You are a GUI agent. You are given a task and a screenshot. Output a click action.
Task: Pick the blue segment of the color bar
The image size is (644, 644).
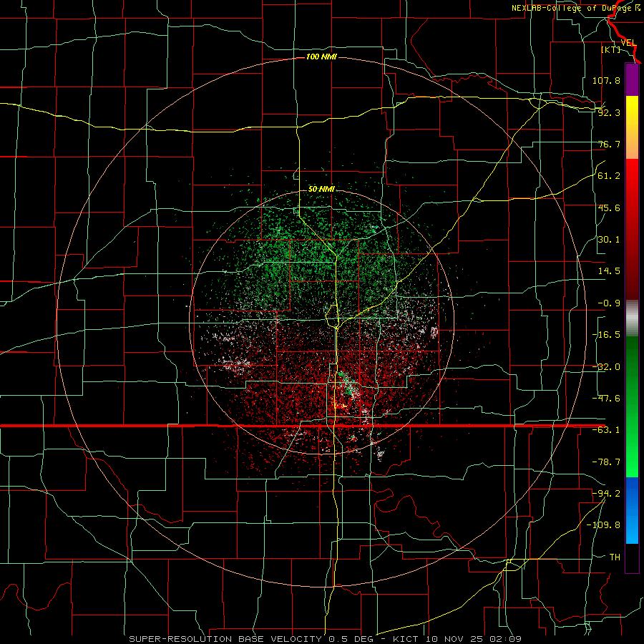632,510
